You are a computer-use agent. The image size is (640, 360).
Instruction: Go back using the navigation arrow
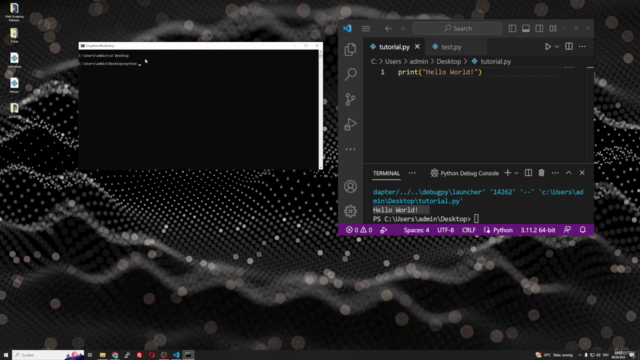coord(388,29)
